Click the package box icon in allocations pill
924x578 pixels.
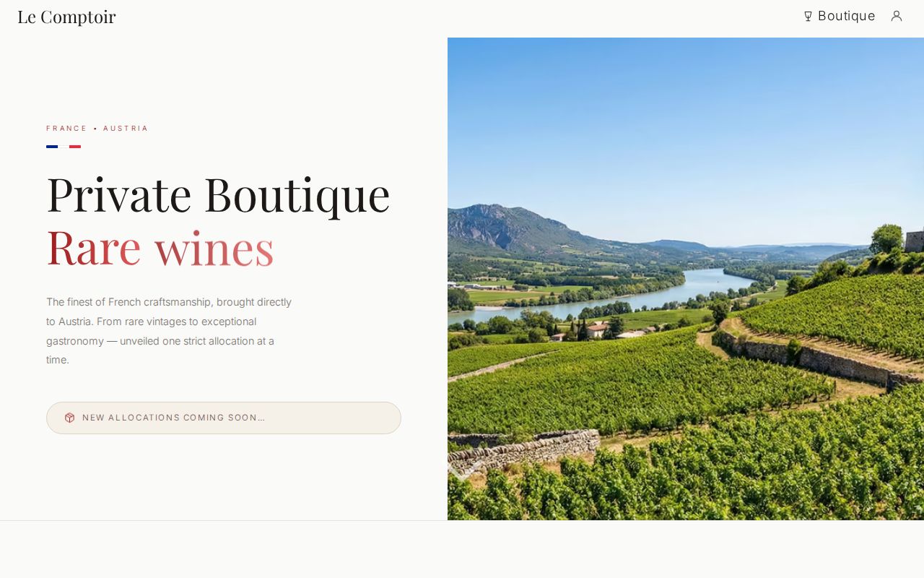tap(69, 418)
